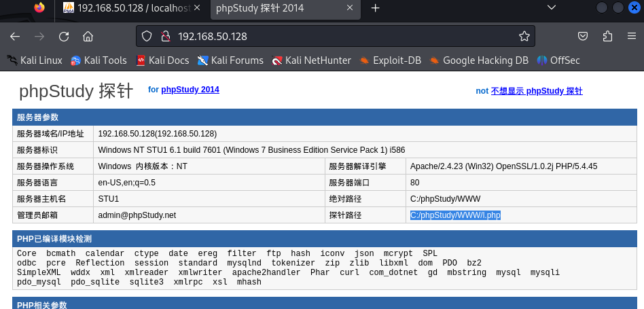Screen dimensions: 644x309
Task: Click the pdo_sqlite module name
Action: point(95,282)
